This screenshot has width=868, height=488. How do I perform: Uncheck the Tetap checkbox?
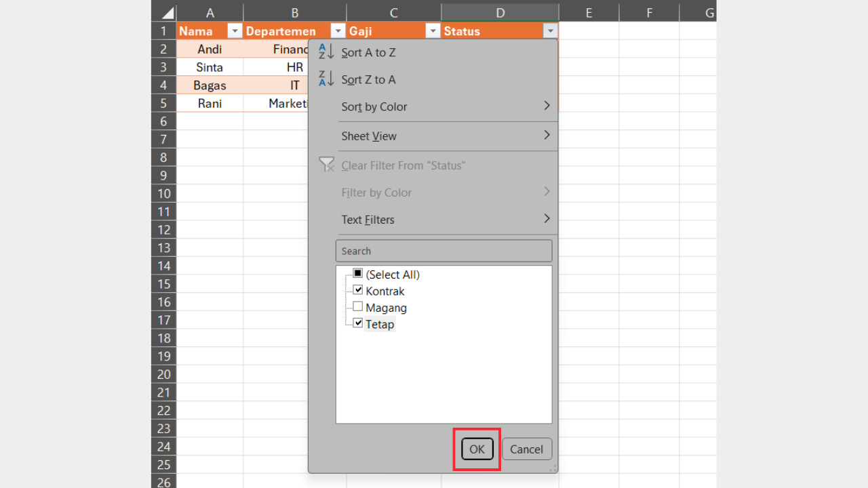(358, 323)
